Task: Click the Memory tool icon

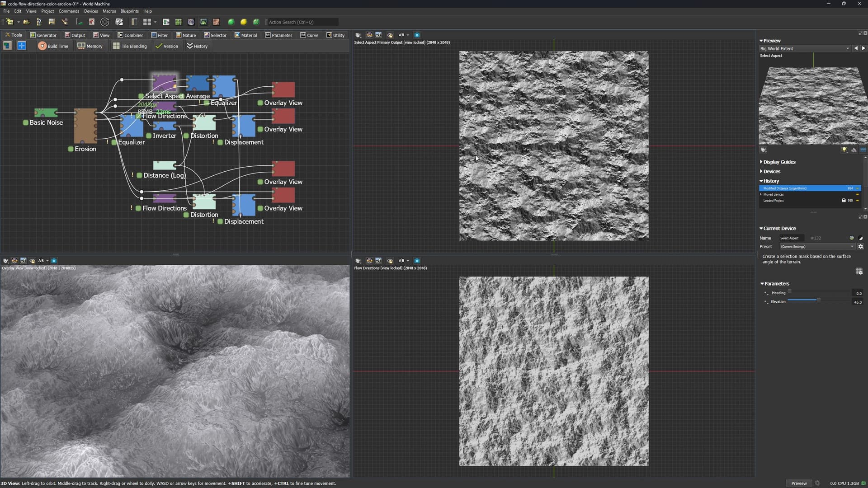Action: pos(81,46)
